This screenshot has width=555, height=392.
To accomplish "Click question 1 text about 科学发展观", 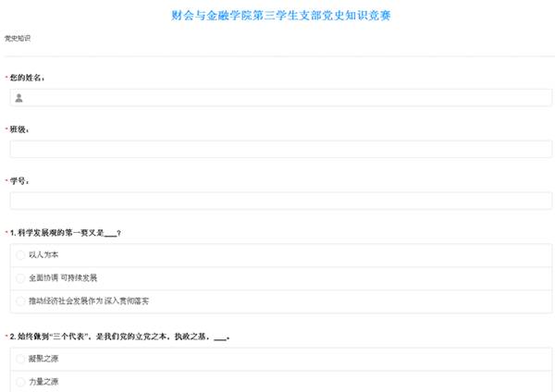I will point(68,233).
